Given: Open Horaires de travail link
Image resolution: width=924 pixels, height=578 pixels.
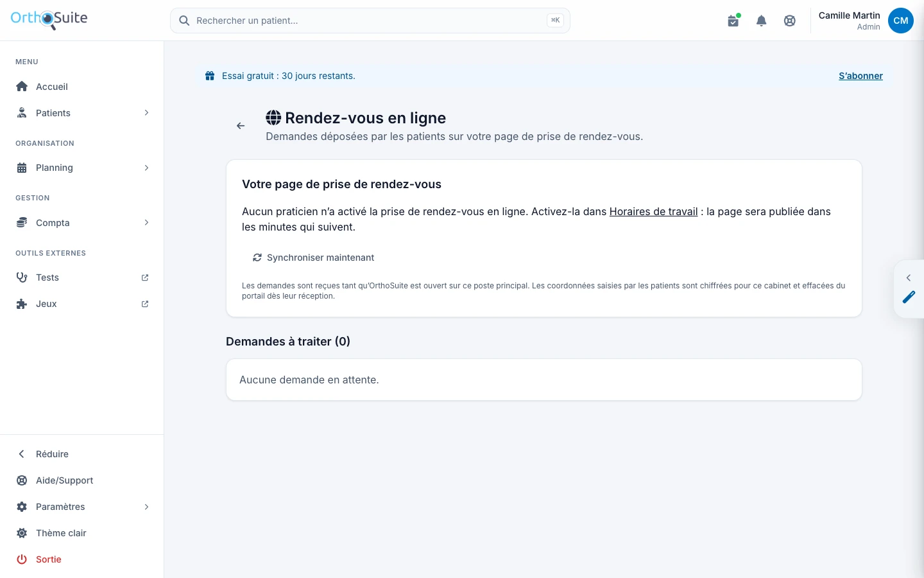Looking at the screenshot, I should click(653, 211).
